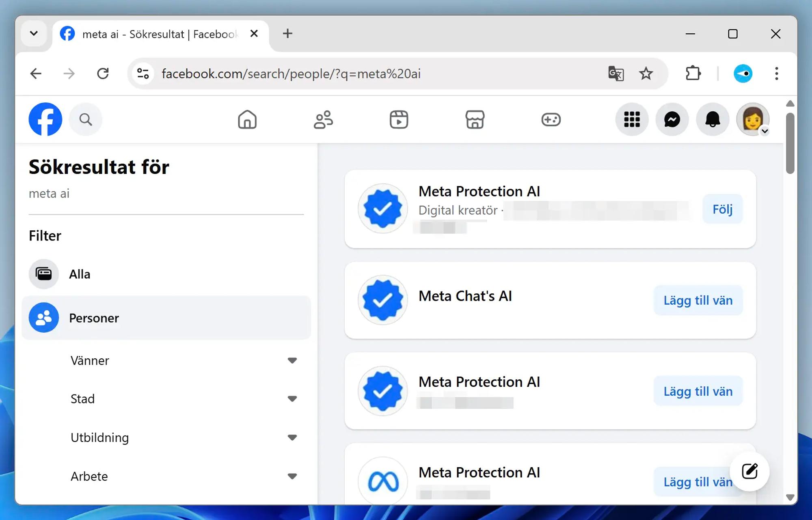The image size is (812, 520).
Task: Open the Video reels icon
Action: pos(399,119)
